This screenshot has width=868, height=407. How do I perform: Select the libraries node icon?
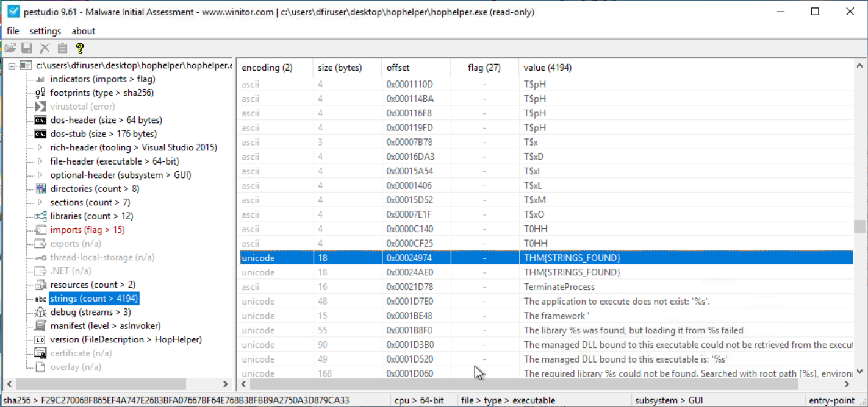click(40, 216)
